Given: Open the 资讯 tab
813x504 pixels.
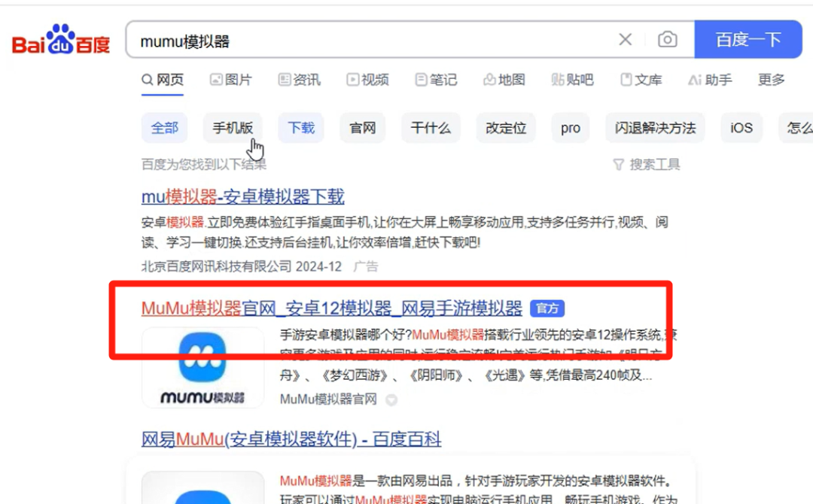Looking at the screenshot, I should pos(299,80).
